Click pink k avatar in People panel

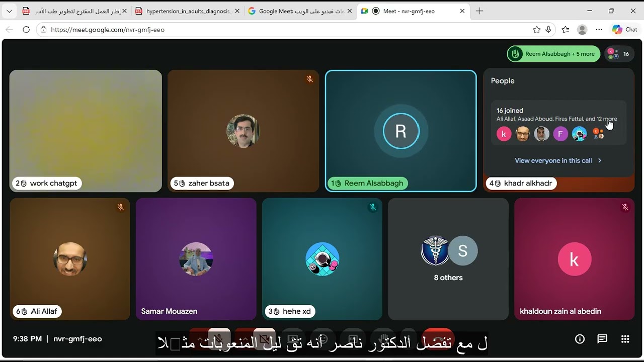click(504, 134)
